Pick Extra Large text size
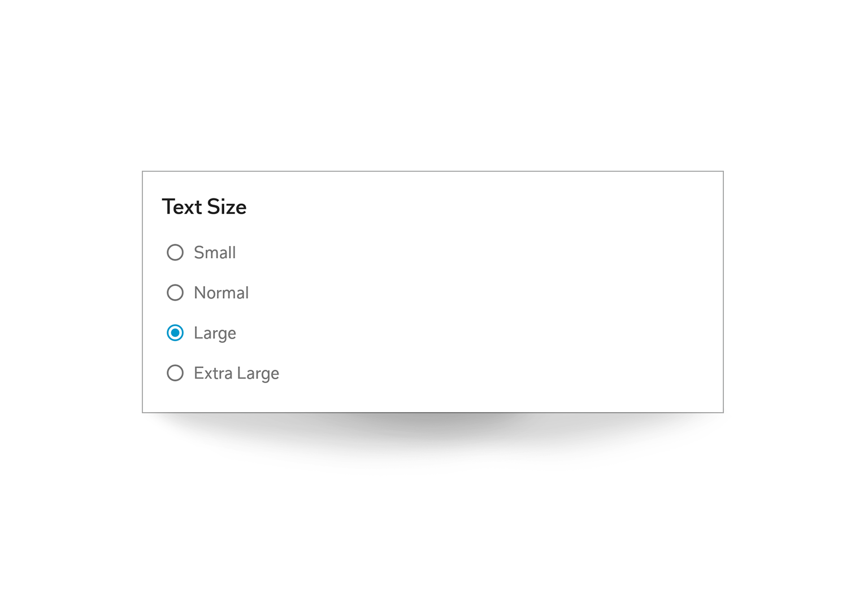This screenshot has height=606, width=868. click(175, 373)
